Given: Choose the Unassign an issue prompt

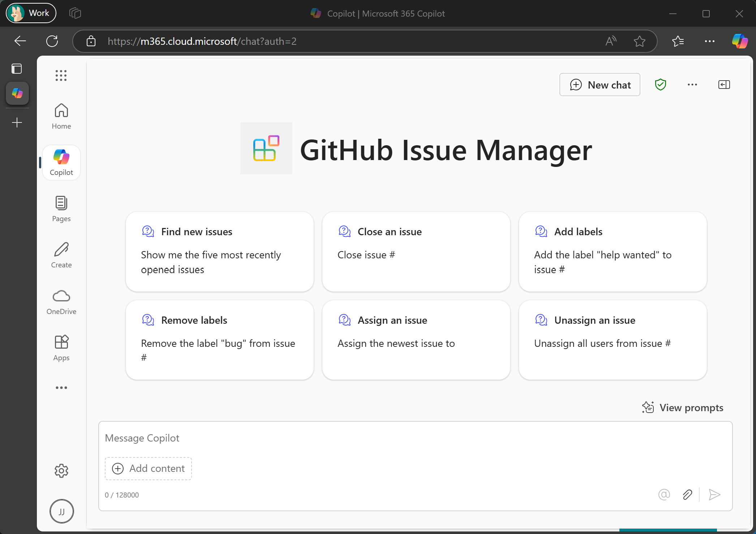Looking at the screenshot, I should [613, 340].
